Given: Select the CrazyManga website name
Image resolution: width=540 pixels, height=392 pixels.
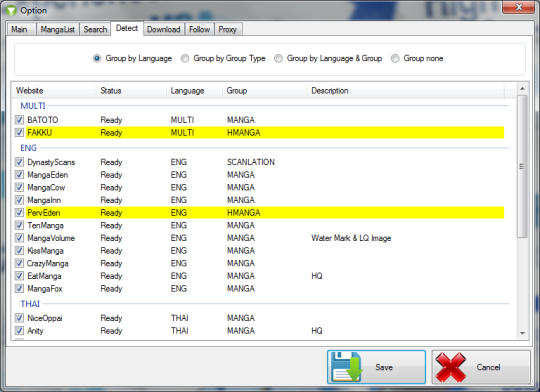Looking at the screenshot, I should click(x=48, y=264).
